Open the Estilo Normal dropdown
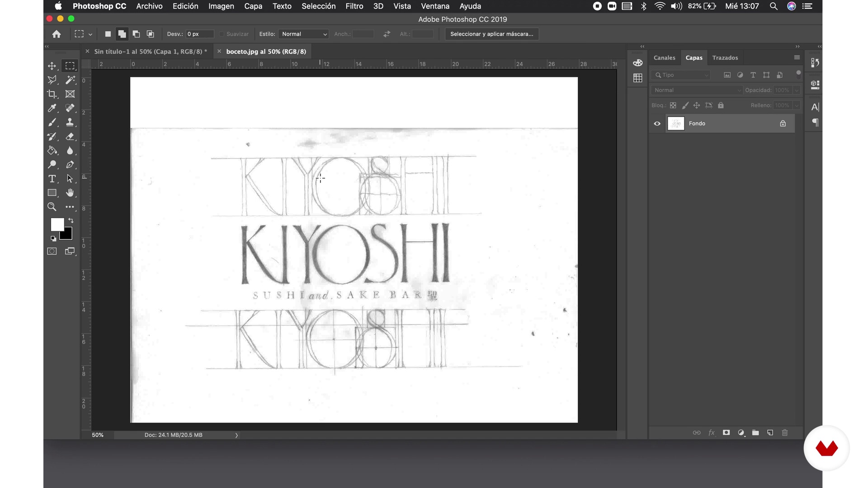The image size is (868, 488). 303,34
